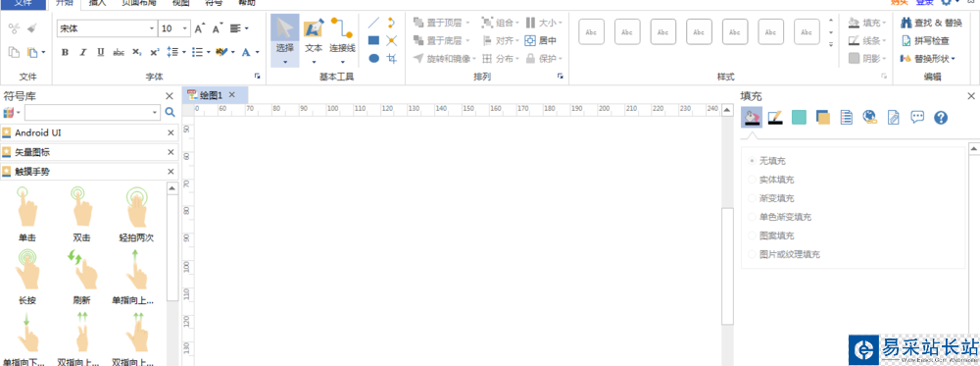Open the help question mark icon
Viewport: 980px width, 366px height.
point(941,117)
